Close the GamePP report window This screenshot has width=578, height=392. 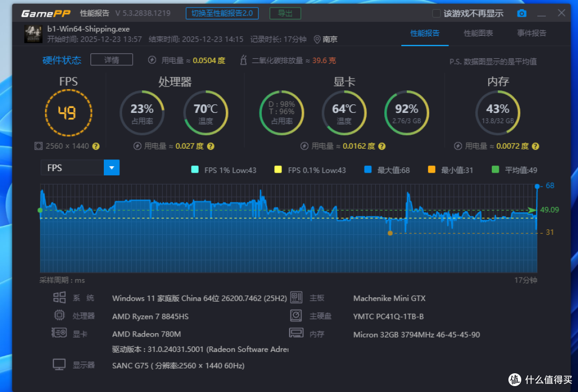tap(561, 13)
